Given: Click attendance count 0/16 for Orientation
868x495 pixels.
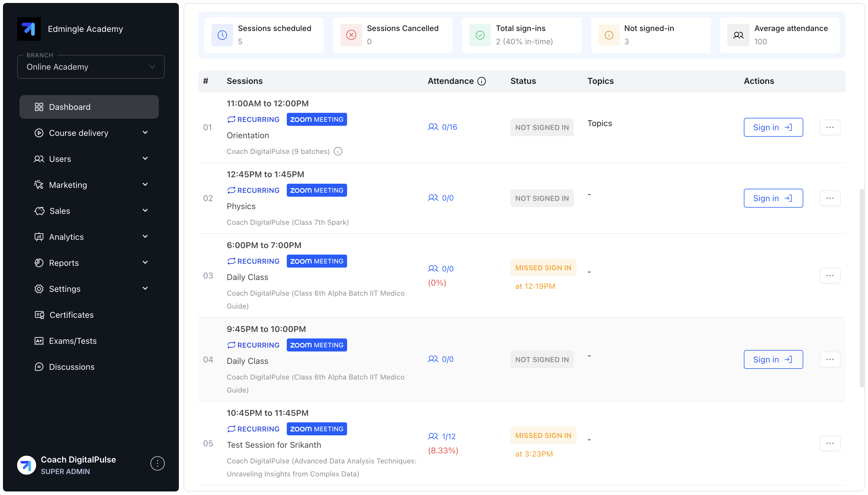Looking at the screenshot, I should pyautogui.click(x=449, y=127).
